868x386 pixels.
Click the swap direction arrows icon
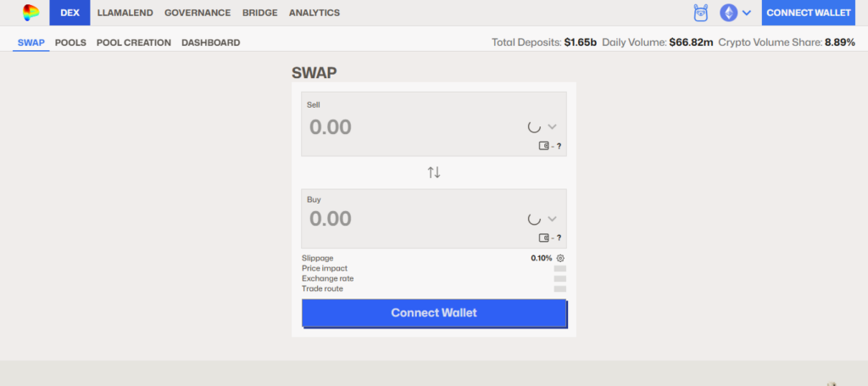coord(434,172)
